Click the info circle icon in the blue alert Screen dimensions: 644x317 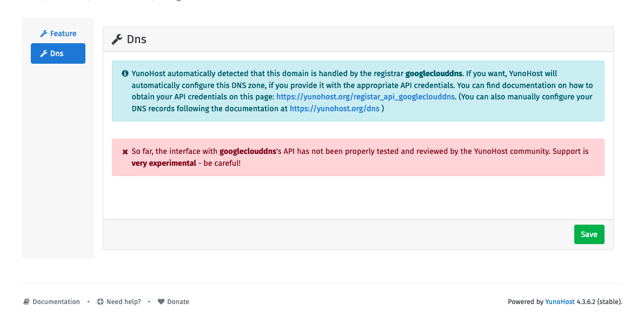pyautogui.click(x=125, y=73)
